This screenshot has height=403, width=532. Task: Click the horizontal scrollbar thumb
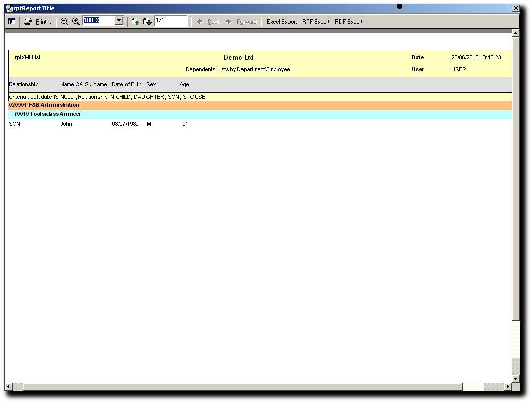tap(243, 387)
